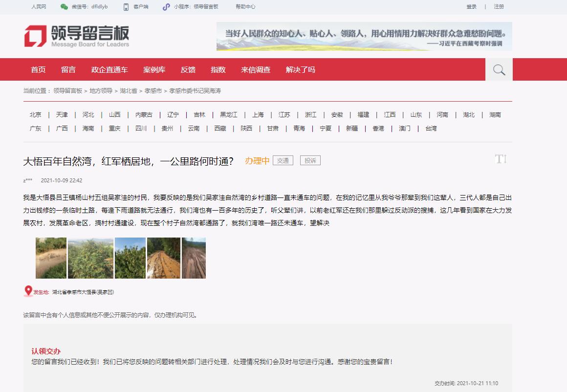The height and width of the screenshot is (392, 567).
Task: Open the first muddy road photo thumbnail
Action: [x=51, y=258]
